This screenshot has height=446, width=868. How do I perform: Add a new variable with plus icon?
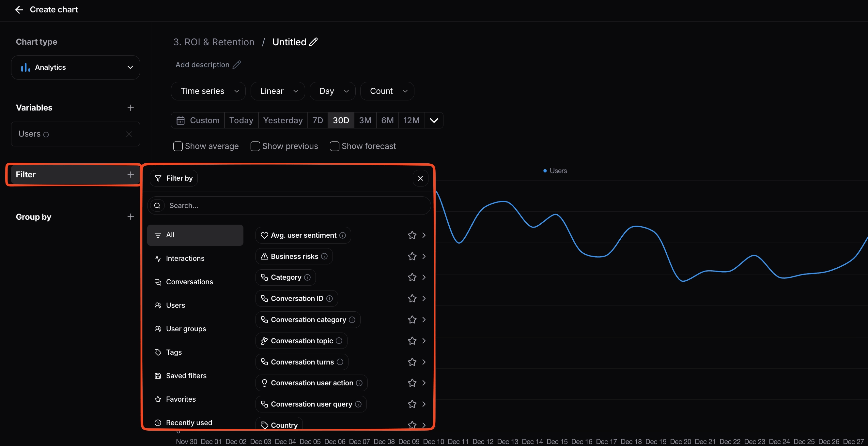tap(131, 108)
